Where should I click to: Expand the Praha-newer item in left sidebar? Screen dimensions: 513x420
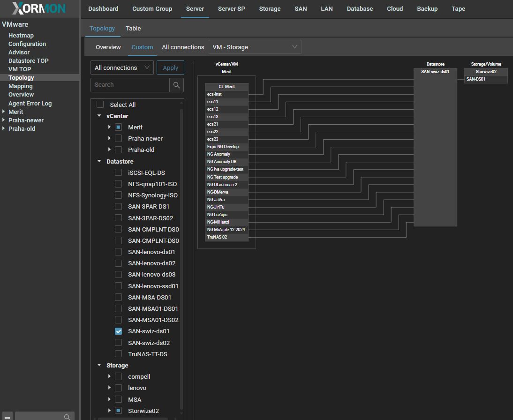[x=4, y=120]
